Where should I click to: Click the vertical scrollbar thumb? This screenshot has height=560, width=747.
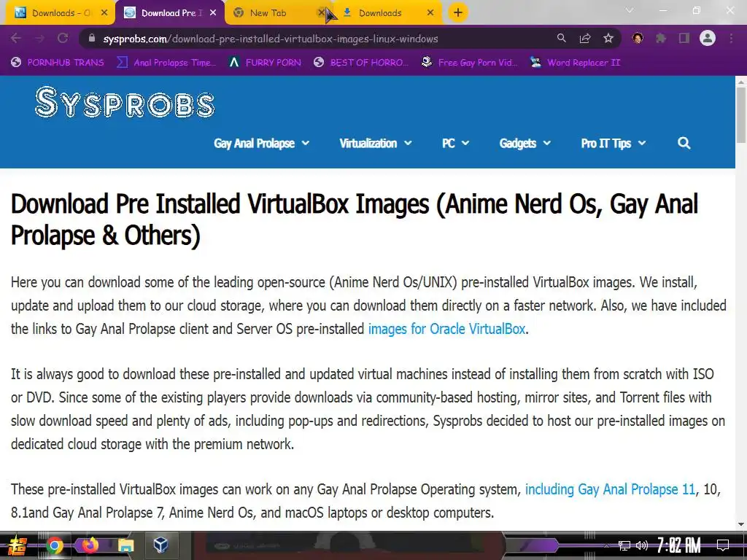pos(741,114)
